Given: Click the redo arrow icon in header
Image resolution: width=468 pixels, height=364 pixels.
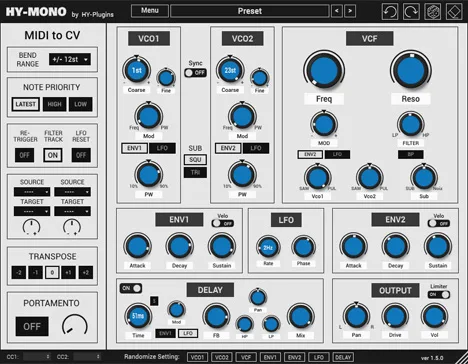Looking at the screenshot, I should (x=411, y=11).
